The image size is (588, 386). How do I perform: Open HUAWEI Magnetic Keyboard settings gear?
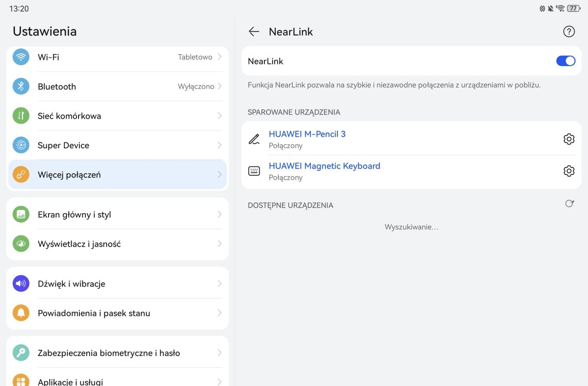coord(569,171)
